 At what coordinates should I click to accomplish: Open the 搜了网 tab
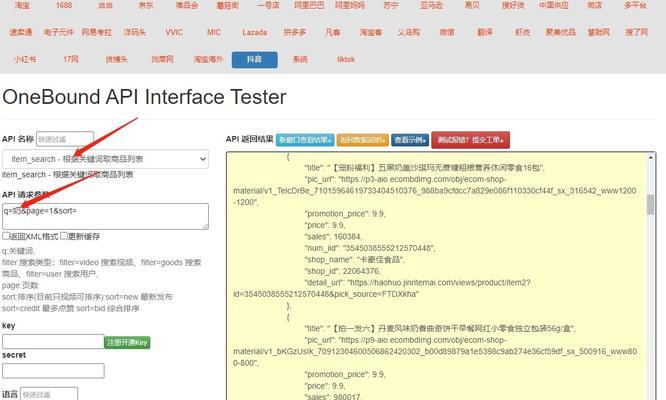pyautogui.click(x=637, y=32)
